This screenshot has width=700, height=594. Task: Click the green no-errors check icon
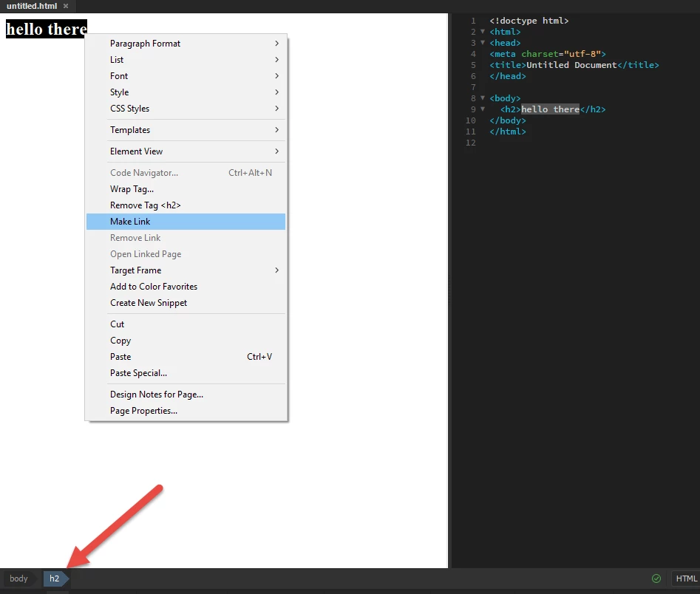(x=656, y=578)
